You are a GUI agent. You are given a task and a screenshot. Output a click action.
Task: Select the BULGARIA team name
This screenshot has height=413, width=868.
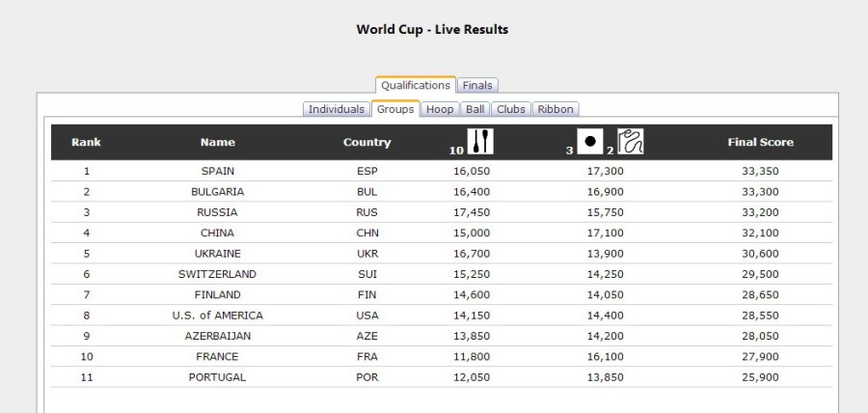[217, 192]
